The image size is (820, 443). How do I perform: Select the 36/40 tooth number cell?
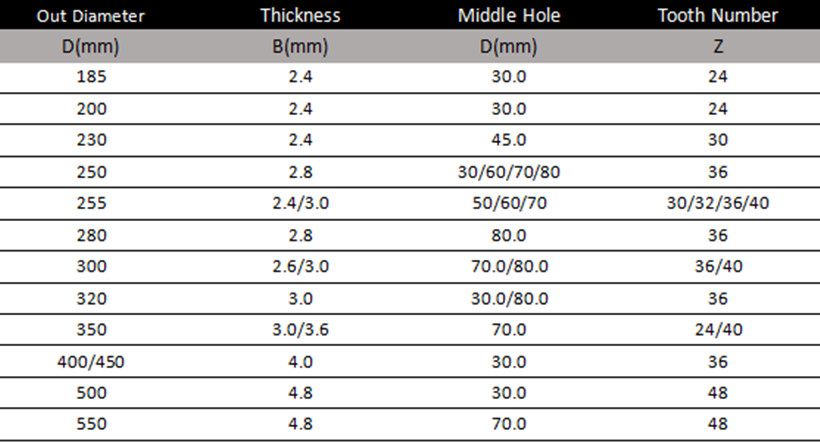[718, 267]
